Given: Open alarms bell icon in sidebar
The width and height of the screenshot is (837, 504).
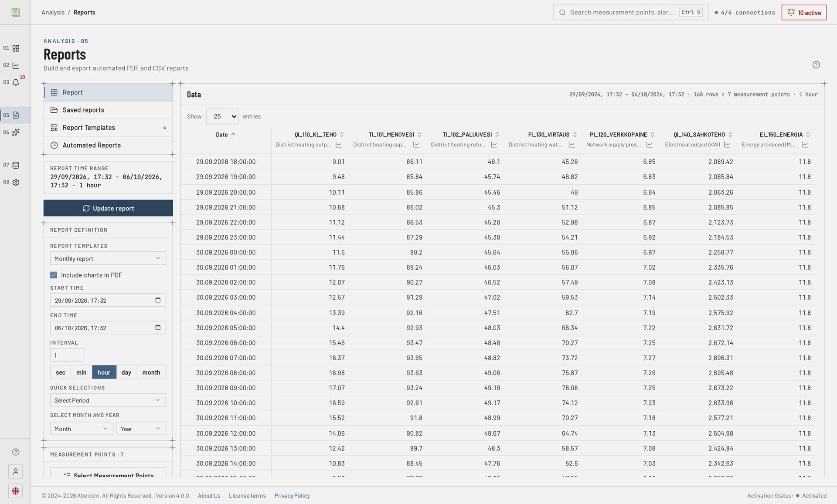Looking at the screenshot, I should (16, 82).
